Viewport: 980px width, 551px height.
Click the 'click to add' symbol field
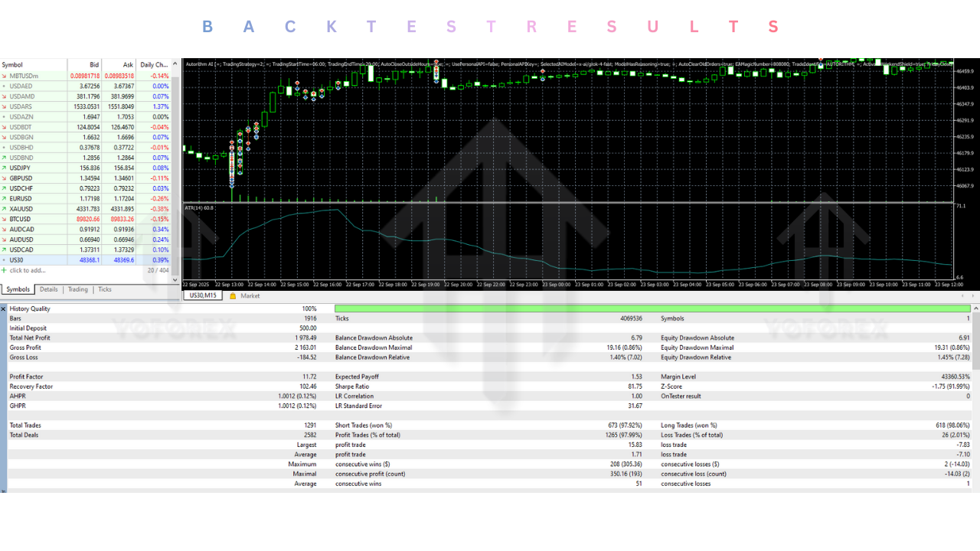(x=31, y=269)
